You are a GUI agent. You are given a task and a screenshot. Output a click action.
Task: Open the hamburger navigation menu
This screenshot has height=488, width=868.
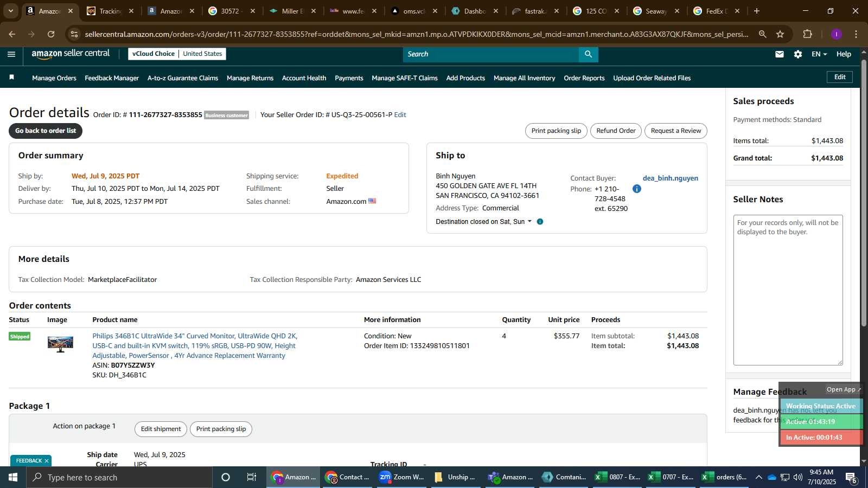pos(11,54)
